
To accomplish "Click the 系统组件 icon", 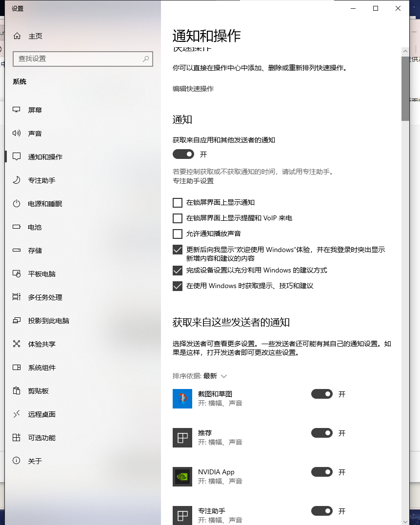I will 17,367.
